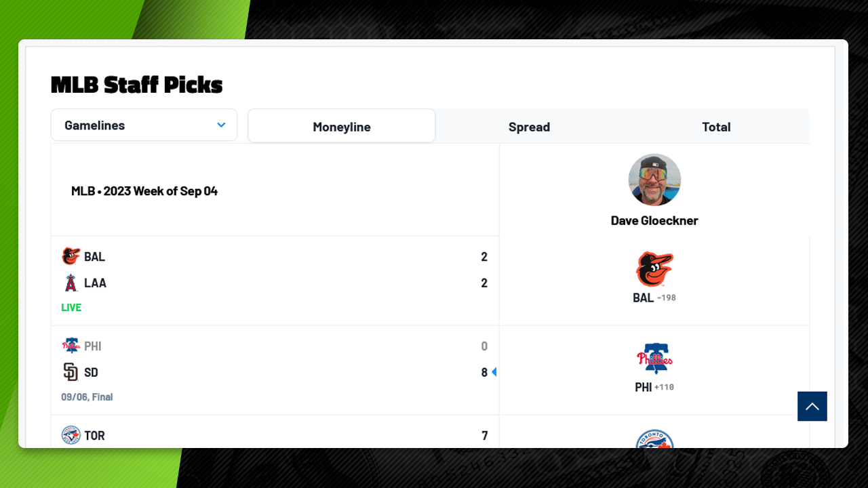Click the Blue Jays logo next to TOR
This screenshot has height=488, width=868.
71,435
